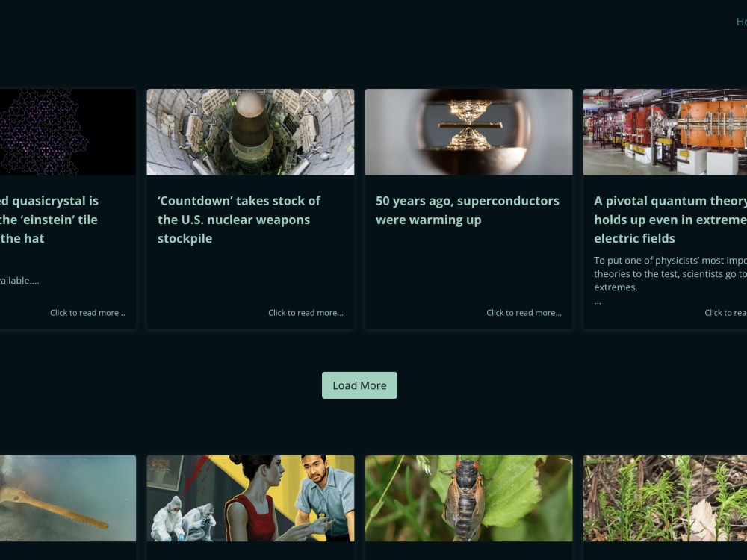Select the green forest plants thumbnail

[x=665, y=498]
